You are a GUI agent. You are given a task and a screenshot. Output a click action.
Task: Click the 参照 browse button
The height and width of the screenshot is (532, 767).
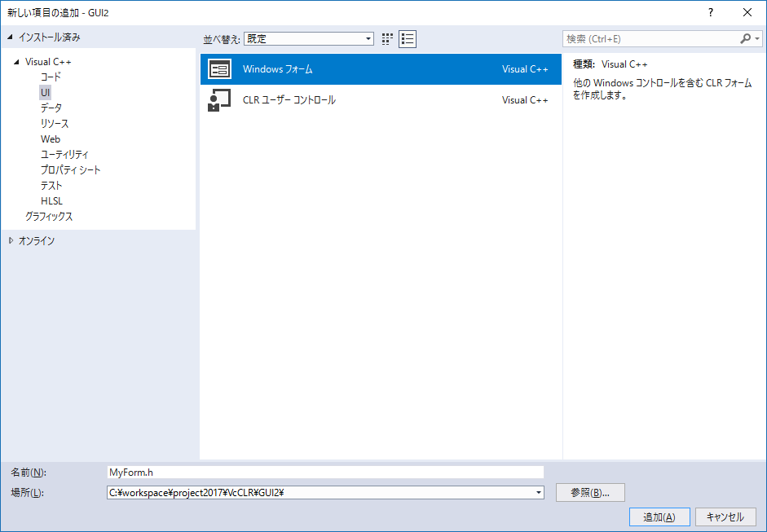click(590, 492)
